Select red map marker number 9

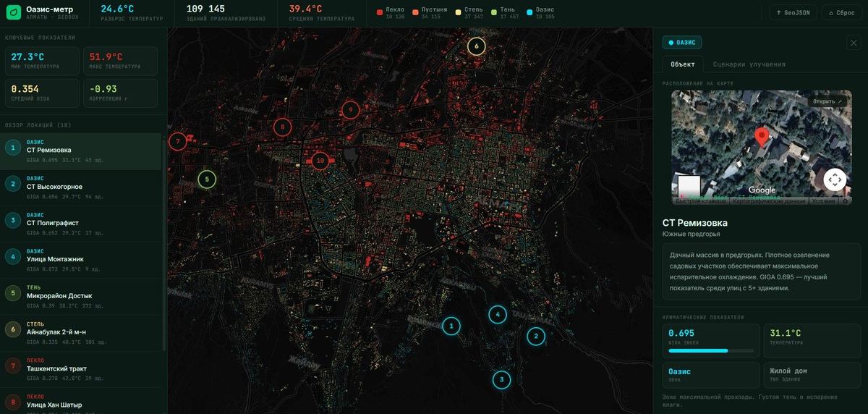click(x=350, y=110)
